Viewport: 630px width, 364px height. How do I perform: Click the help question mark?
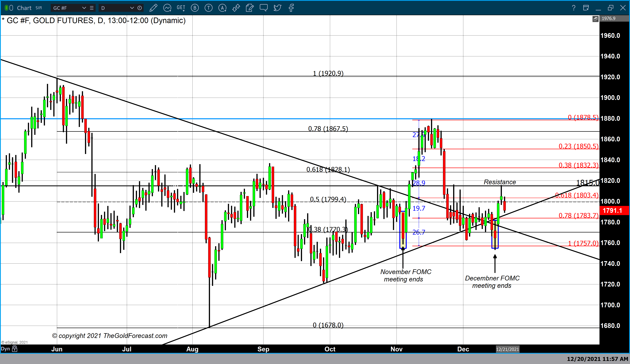point(574,8)
